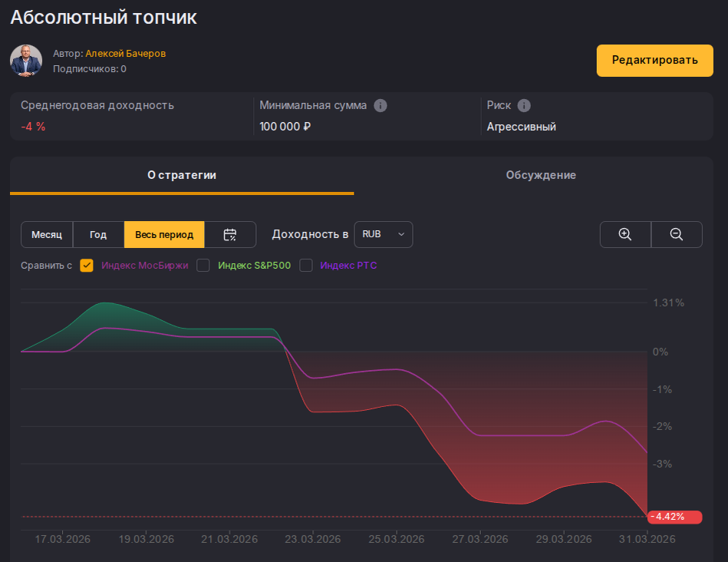Open the custom date range calendar icon
The width and height of the screenshot is (728, 562).
point(230,234)
